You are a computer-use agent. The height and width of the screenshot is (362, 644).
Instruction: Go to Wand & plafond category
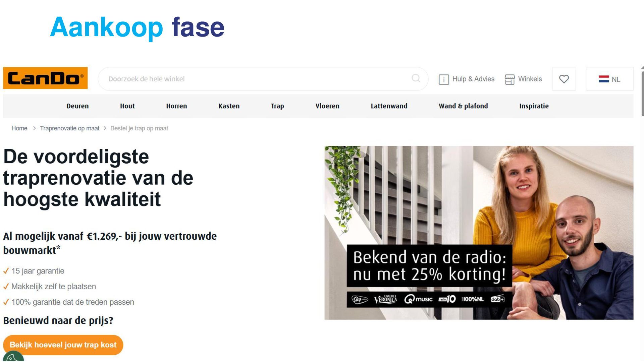coord(463,106)
